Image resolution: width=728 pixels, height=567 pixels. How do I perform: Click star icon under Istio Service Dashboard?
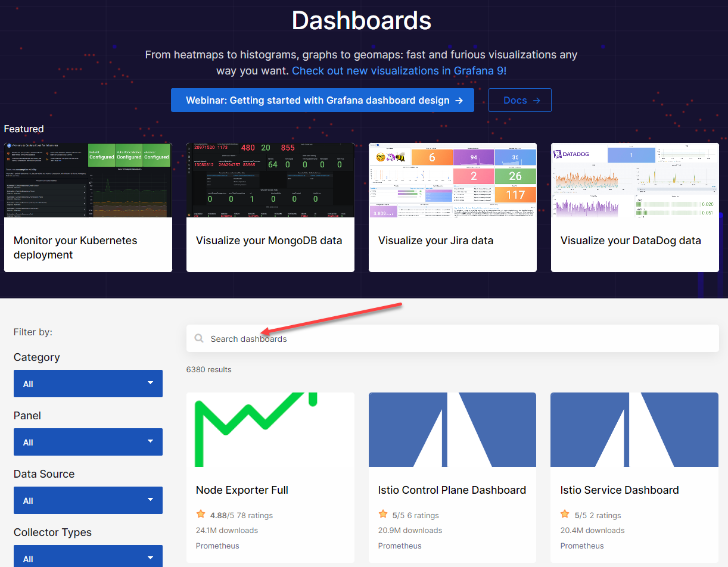[565, 515]
